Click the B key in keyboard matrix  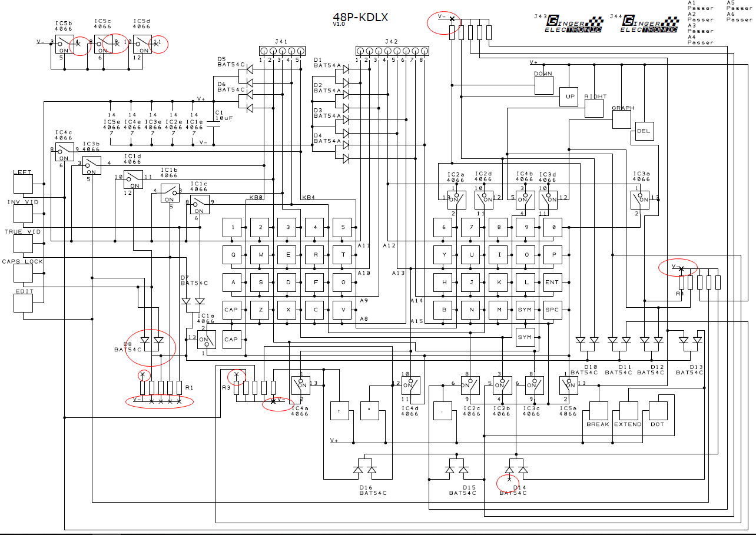tap(443, 310)
